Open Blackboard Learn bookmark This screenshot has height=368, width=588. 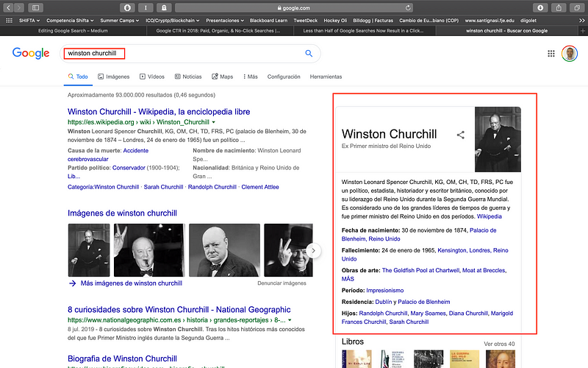268,21
